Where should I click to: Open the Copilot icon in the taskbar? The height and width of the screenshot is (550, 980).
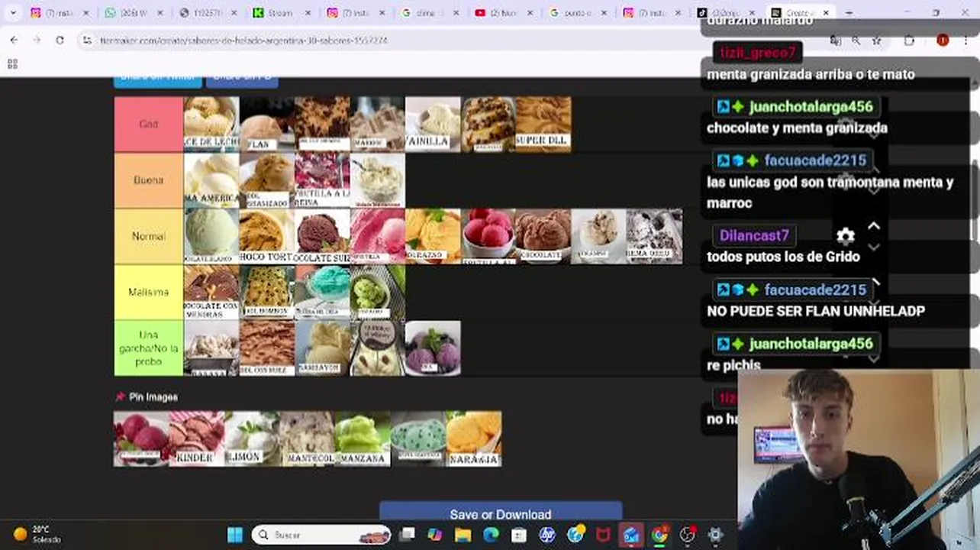point(434,535)
